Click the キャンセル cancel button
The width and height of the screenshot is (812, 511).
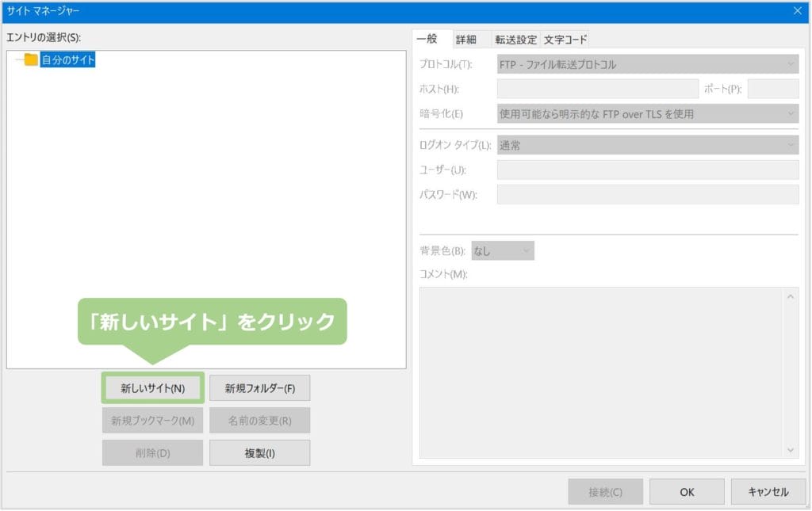[767, 491]
